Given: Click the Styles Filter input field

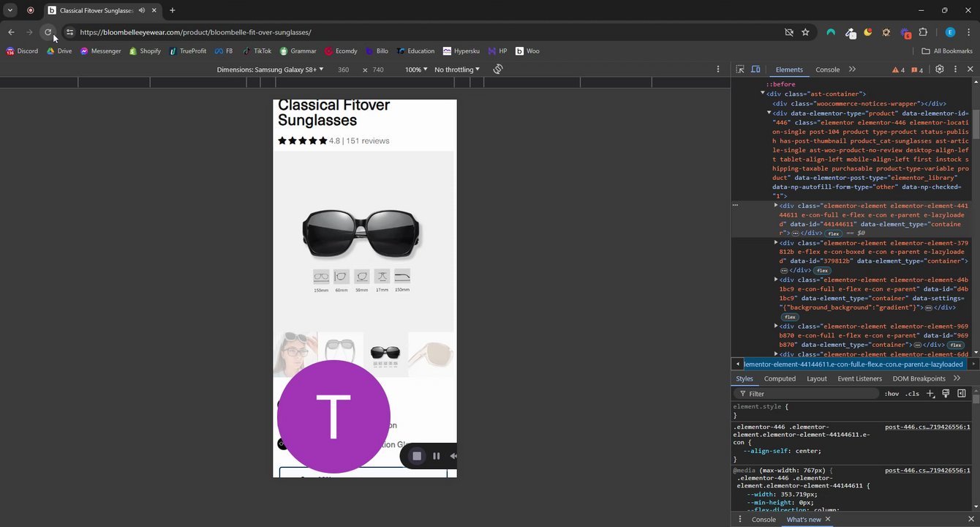Looking at the screenshot, I should (x=806, y=394).
